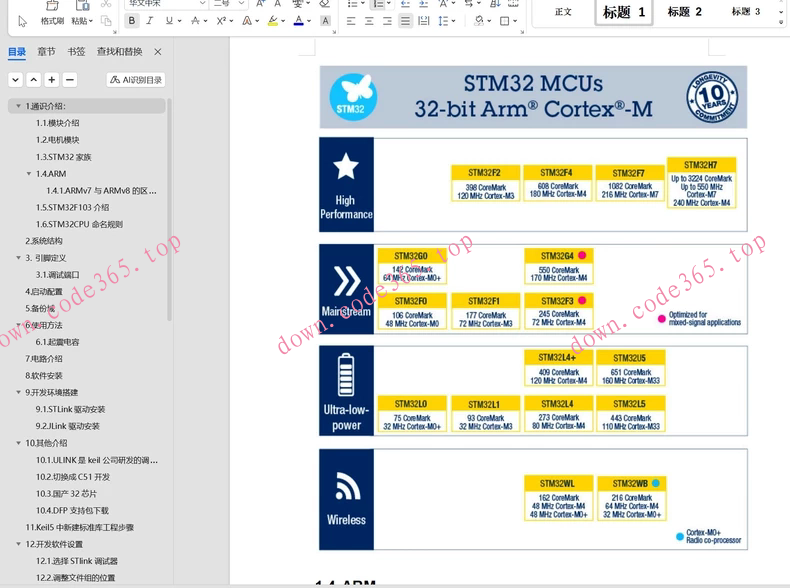Go to 1.6.STM32CPU 命名规则 heading

pos(79,224)
